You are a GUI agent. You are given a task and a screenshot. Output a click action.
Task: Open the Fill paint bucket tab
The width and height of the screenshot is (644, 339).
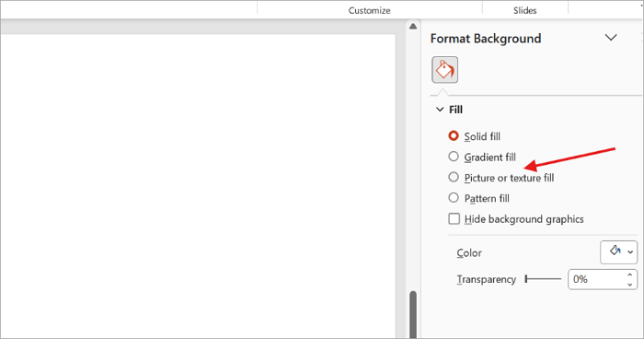(x=444, y=70)
